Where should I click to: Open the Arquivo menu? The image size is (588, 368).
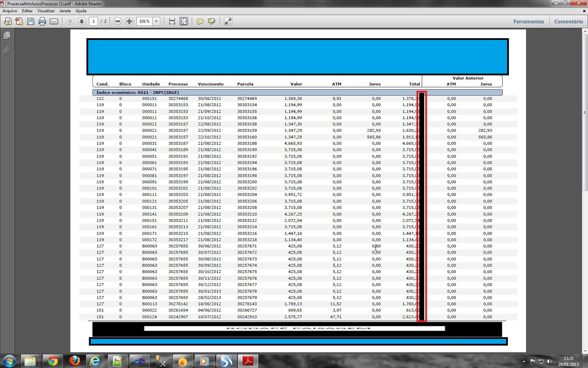pyautogui.click(x=10, y=11)
